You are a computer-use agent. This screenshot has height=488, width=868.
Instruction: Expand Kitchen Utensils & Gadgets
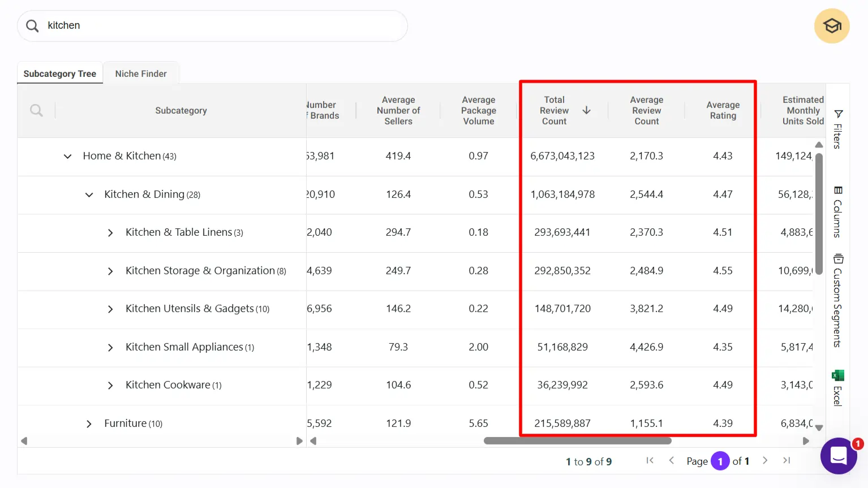(110, 309)
